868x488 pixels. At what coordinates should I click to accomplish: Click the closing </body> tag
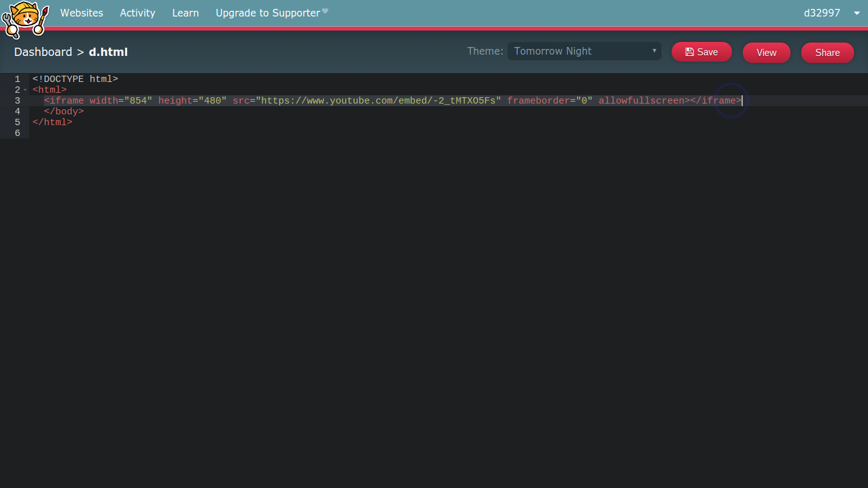coord(64,112)
